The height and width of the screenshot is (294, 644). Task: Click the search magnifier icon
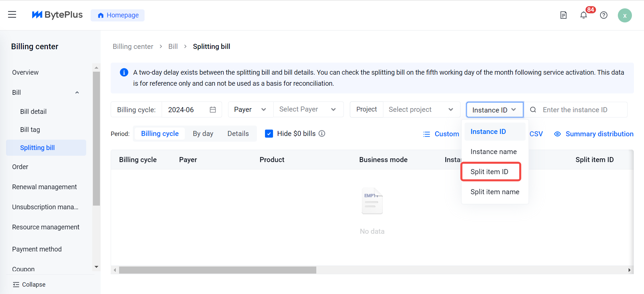coord(533,109)
